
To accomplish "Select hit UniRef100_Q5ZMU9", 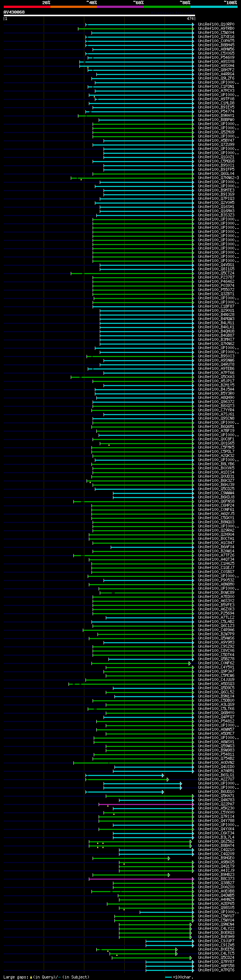I will point(216,132).
